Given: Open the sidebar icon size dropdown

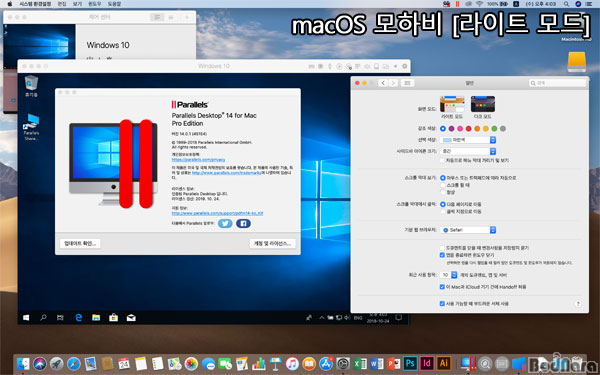Looking at the screenshot, I should pos(468,151).
